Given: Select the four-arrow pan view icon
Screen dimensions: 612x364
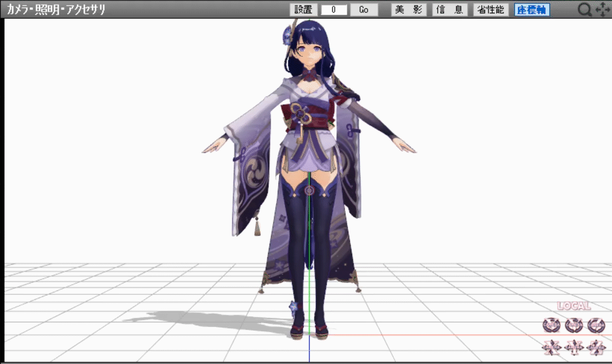Looking at the screenshot, I should pyautogui.click(x=602, y=9).
